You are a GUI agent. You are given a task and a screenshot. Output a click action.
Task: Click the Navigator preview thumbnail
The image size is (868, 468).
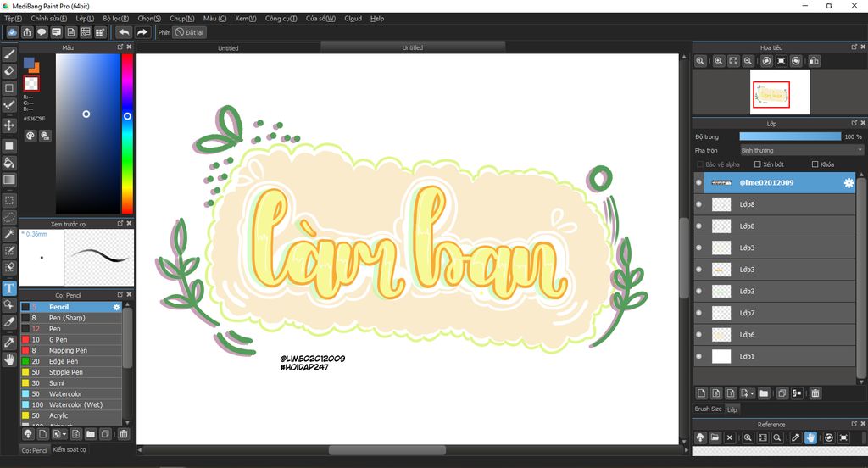pos(780,92)
